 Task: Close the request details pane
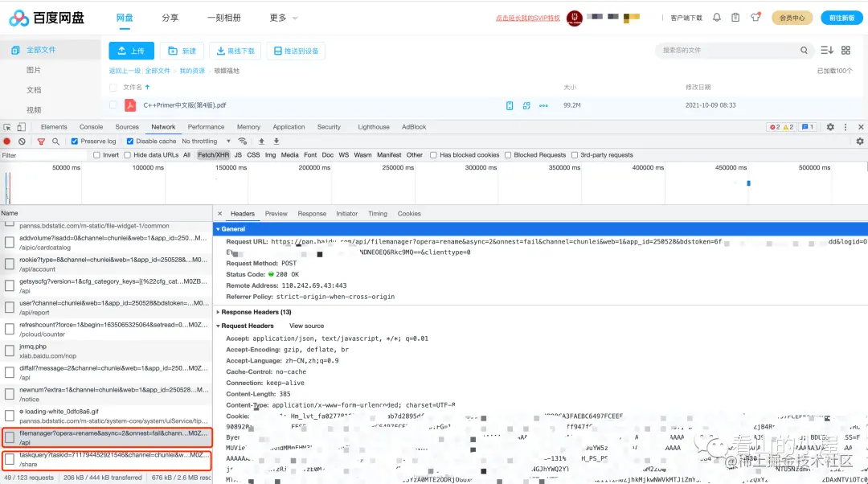pos(219,213)
